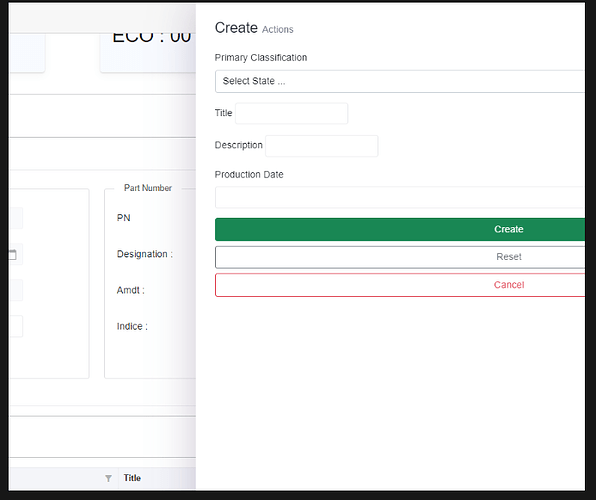
Task: Cancel the create action form
Action: (400, 285)
